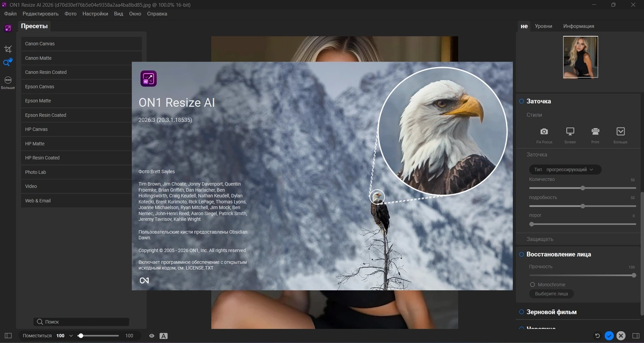Image resolution: width=644 pixels, height=343 pixels.
Task: Select the Resize tool in left toolbar
Action: (8, 28)
